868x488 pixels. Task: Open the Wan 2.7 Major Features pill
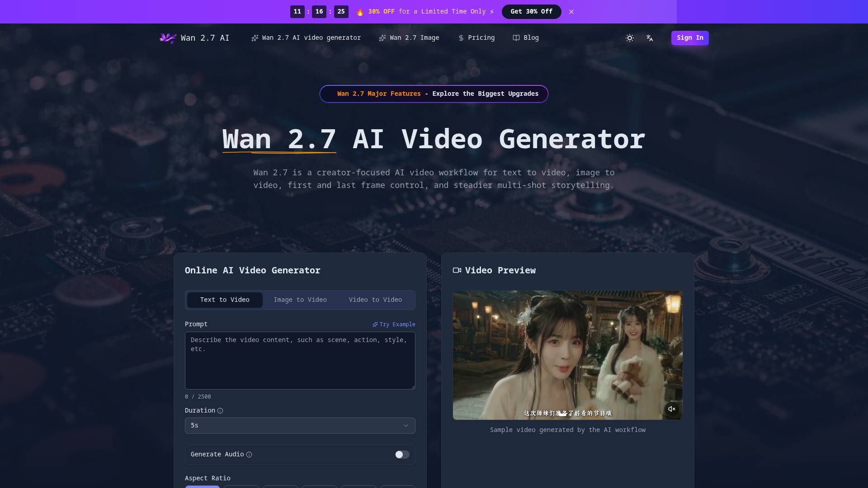[434, 94]
